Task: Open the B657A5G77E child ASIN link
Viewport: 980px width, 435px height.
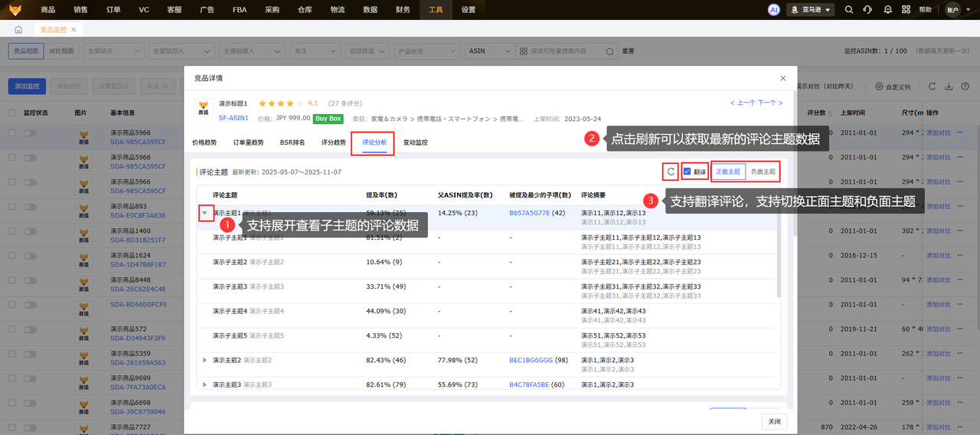Action: [530, 213]
